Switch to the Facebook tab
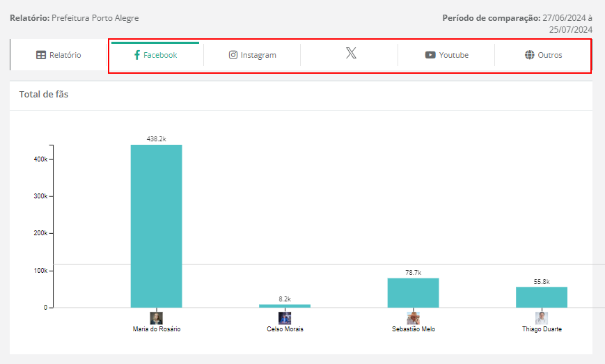 155,55
